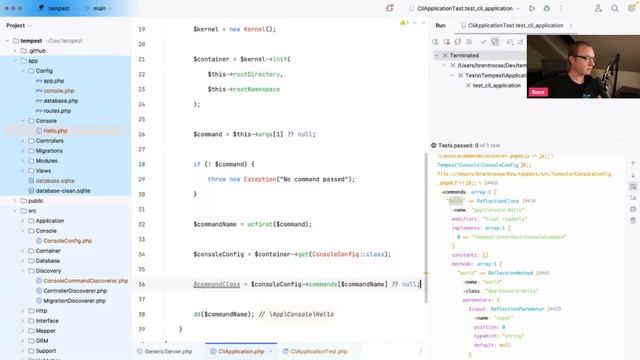640x360 pixels.
Task: Close the CliApplication.php editor tab
Action: click(271, 351)
